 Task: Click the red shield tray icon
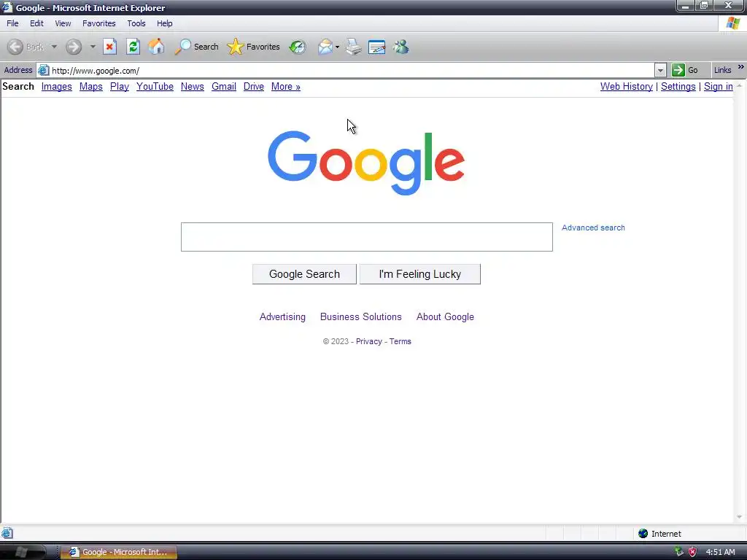coord(693,552)
